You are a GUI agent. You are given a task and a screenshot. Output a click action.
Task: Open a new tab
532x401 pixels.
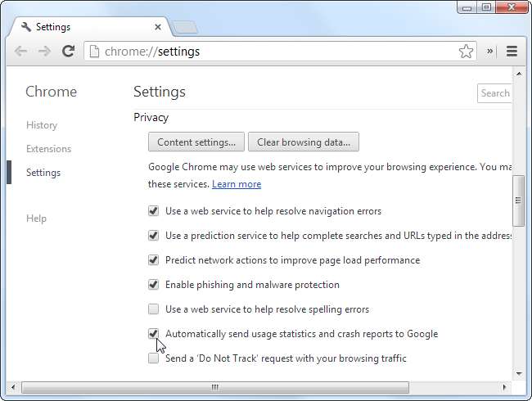coord(185,28)
